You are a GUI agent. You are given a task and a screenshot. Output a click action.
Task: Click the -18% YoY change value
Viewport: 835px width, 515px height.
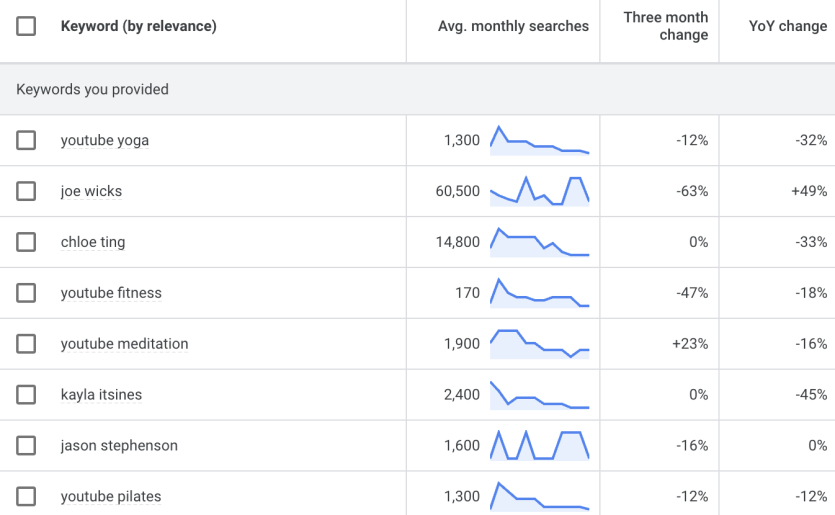pyautogui.click(x=811, y=293)
